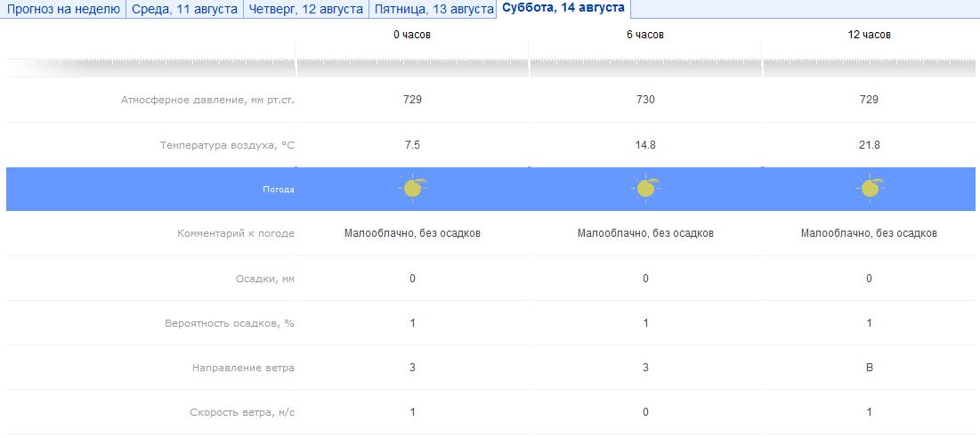Click the 0 часов column header

pyautogui.click(x=413, y=35)
